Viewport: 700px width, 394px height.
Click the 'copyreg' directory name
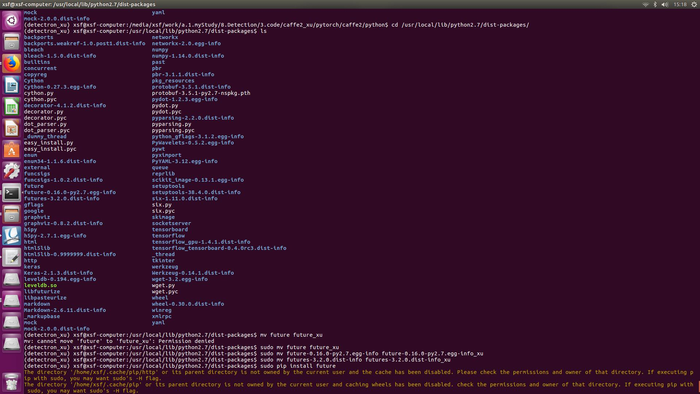click(x=35, y=75)
